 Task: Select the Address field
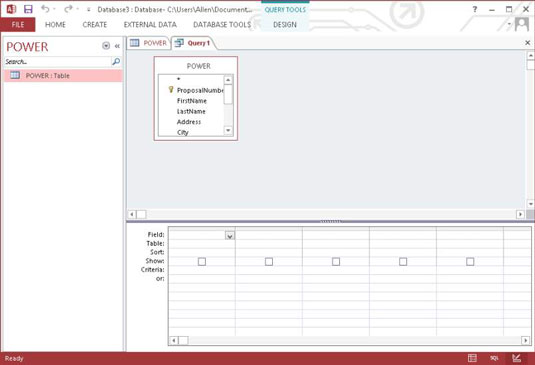(189, 122)
